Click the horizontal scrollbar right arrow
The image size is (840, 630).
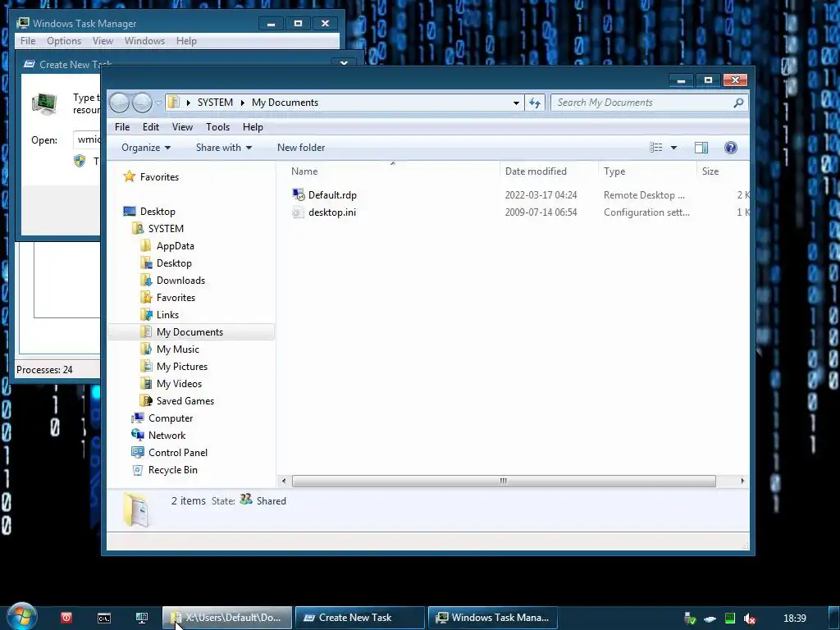click(x=742, y=481)
